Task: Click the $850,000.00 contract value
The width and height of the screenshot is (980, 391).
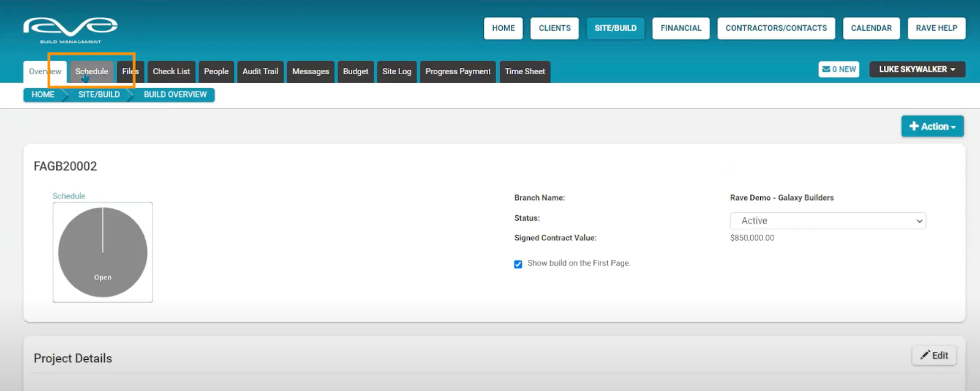Action: 752,238
